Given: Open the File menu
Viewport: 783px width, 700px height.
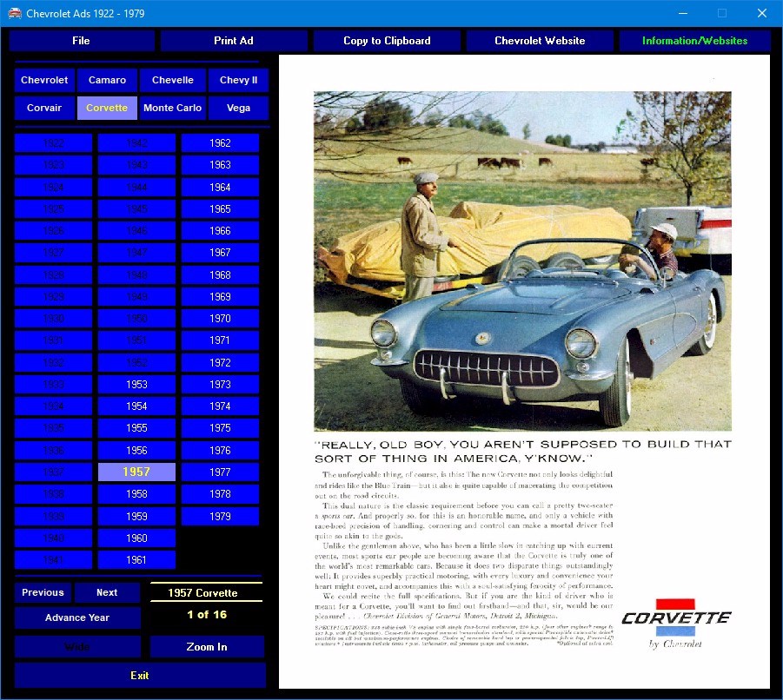Looking at the screenshot, I should pyautogui.click(x=82, y=41).
